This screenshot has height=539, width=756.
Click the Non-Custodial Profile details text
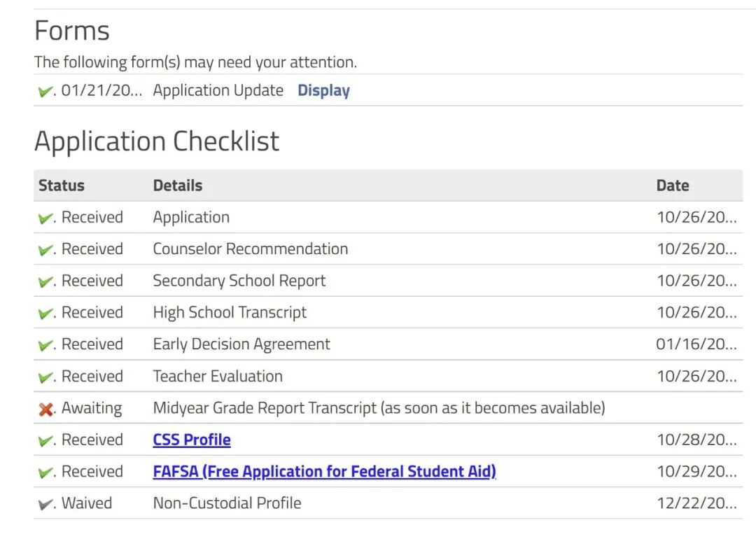point(227,503)
